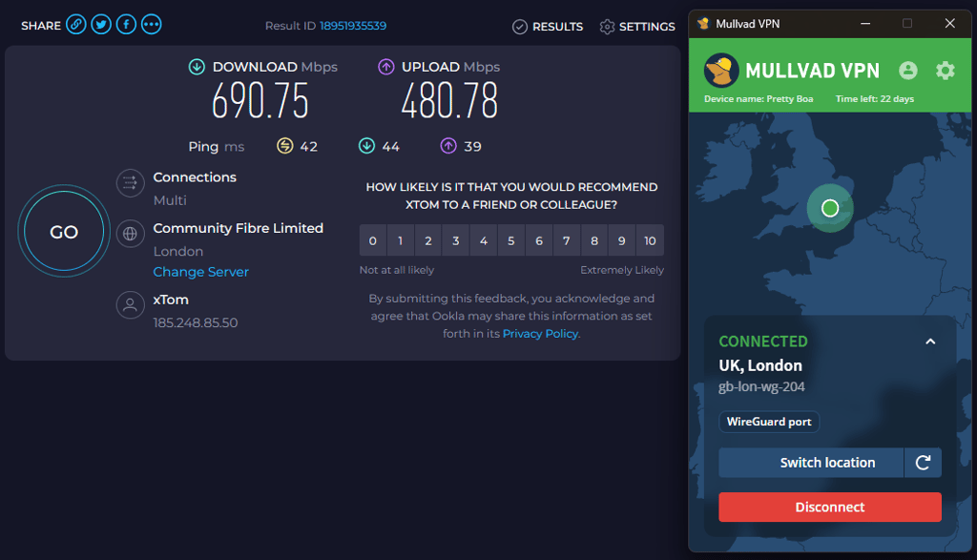
Task: Click the upload ping icon showing 39
Action: point(448,146)
